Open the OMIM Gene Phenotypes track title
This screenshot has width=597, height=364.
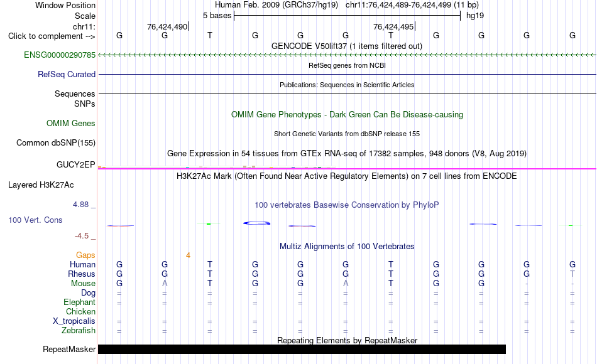pyautogui.click(x=347, y=114)
